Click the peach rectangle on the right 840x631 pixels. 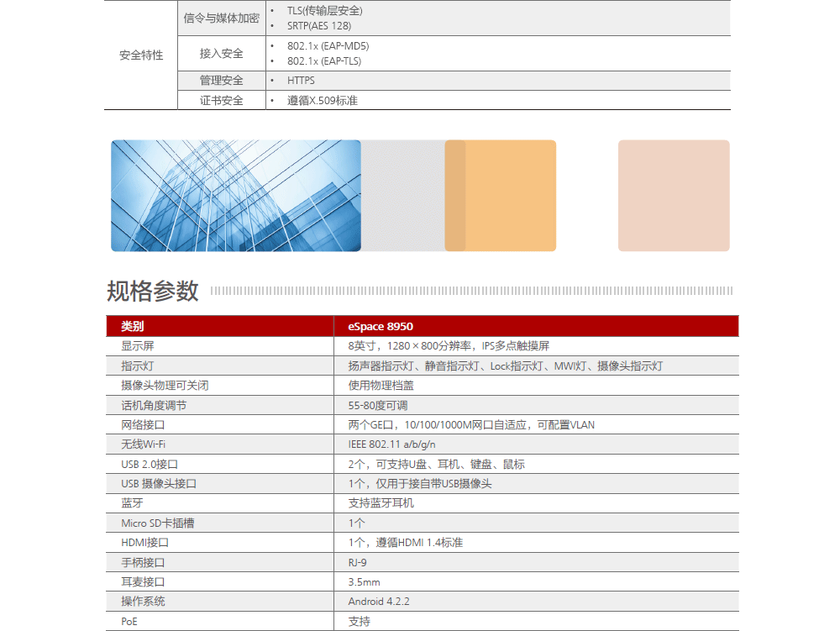pos(674,196)
